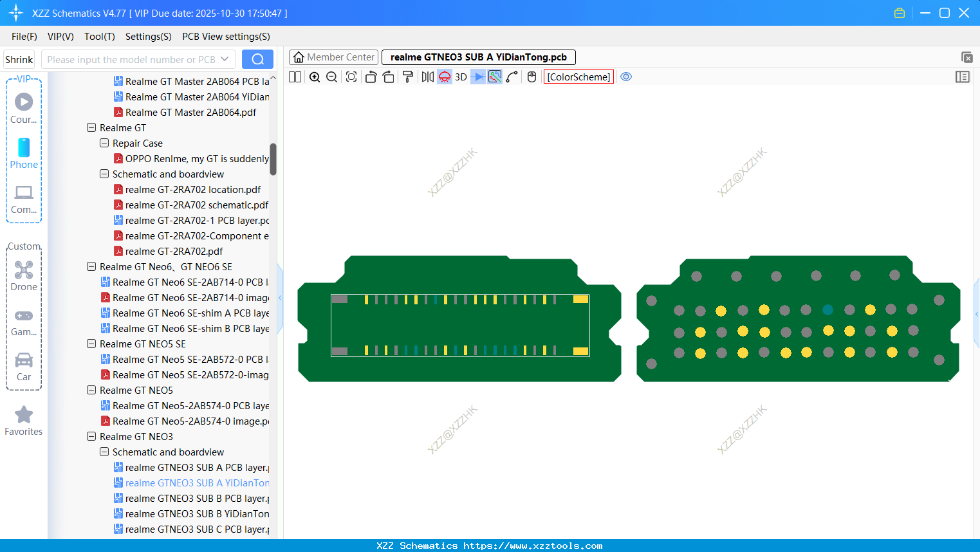Toggle the diode mode button

tap(478, 77)
